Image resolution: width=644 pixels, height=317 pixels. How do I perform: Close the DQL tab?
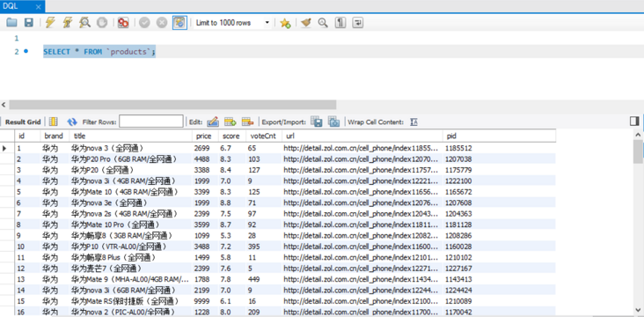[x=38, y=7]
